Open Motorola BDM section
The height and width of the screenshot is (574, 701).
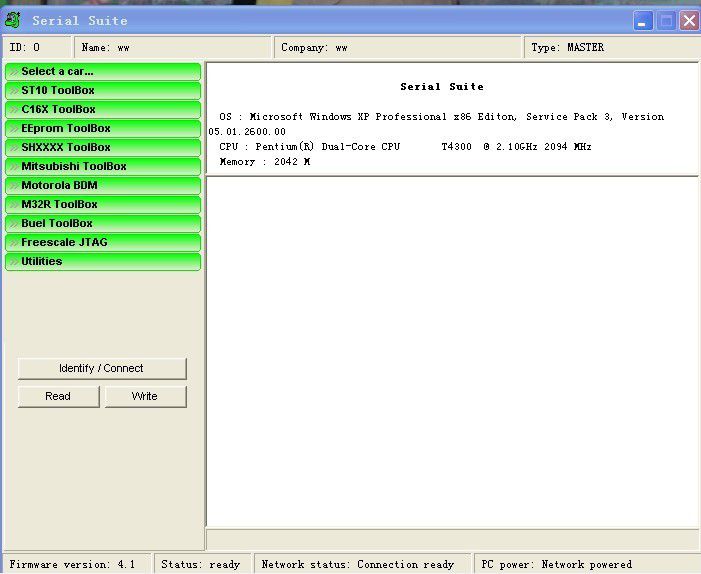pos(103,185)
